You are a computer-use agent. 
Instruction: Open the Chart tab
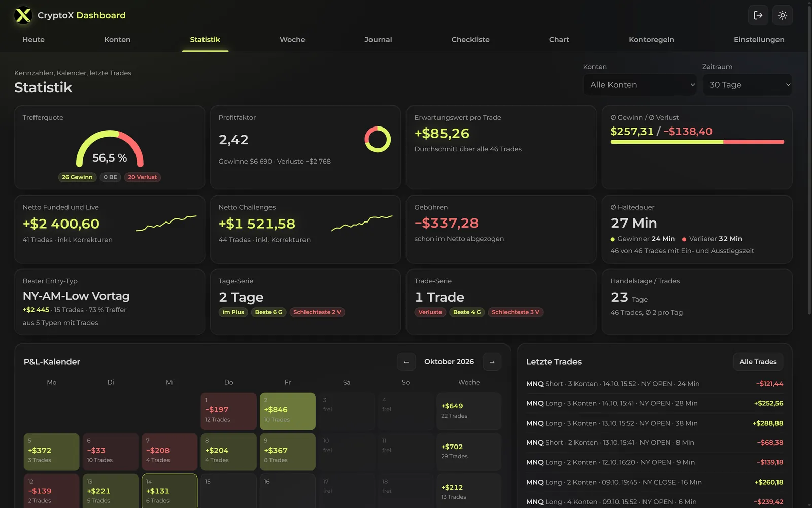pyautogui.click(x=559, y=39)
